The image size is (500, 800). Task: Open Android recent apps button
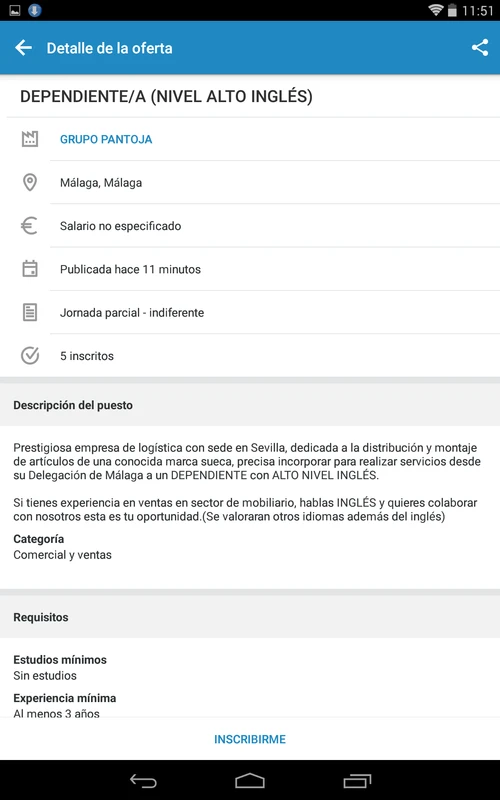[357, 781]
